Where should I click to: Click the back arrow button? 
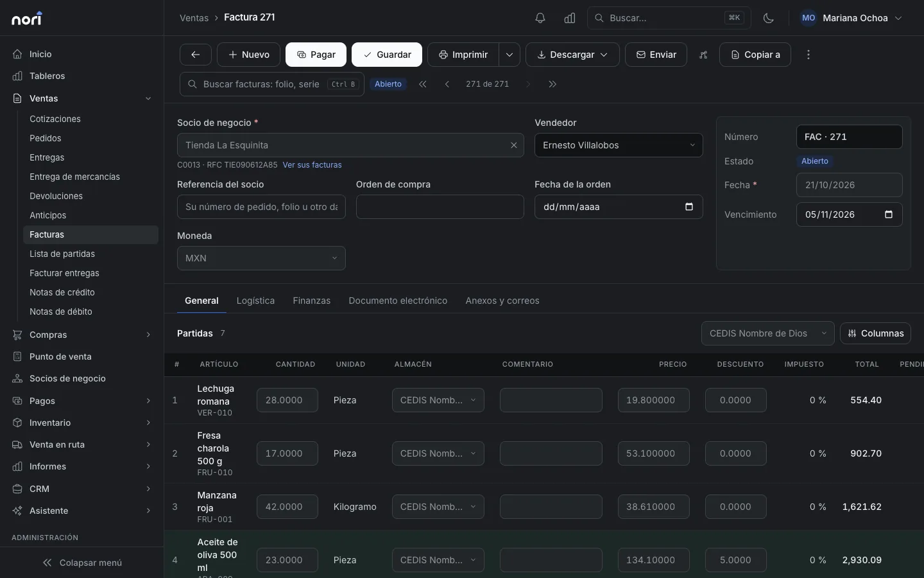[x=196, y=55]
